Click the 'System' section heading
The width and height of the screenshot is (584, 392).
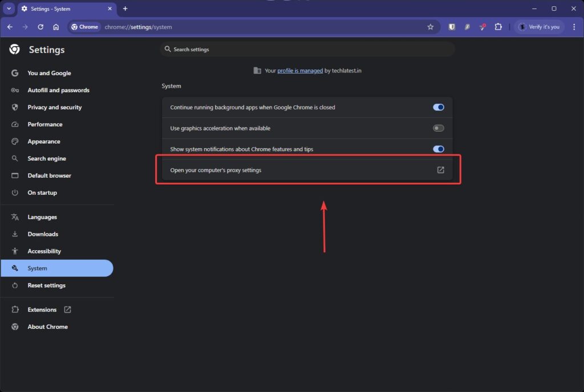point(171,86)
